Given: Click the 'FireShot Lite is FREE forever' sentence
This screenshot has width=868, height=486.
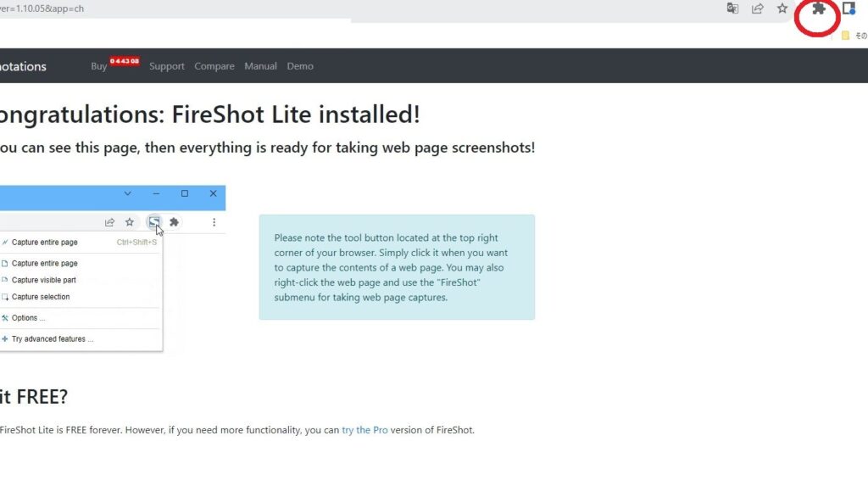Looking at the screenshot, I should pyautogui.click(x=237, y=430).
